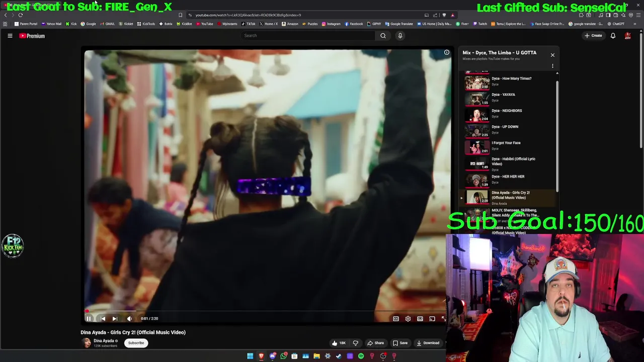Close the mix playlist panel

552,55
